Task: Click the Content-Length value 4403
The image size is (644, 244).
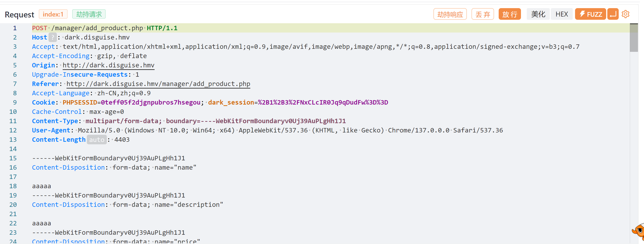Action: click(122, 140)
